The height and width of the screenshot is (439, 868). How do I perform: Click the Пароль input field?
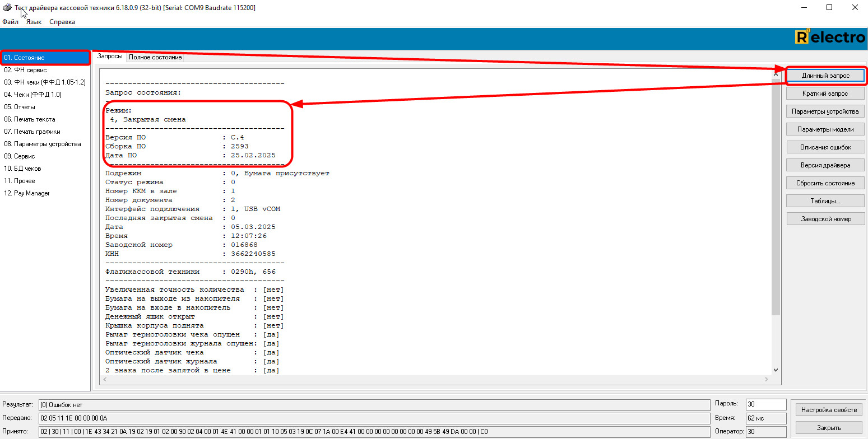(765, 404)
